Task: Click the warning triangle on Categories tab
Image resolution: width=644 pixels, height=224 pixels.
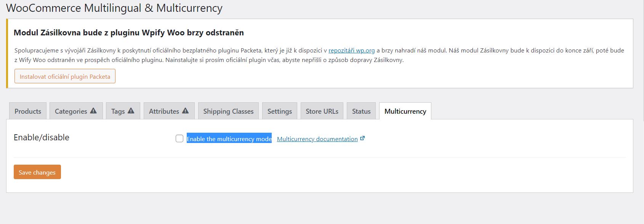Action: tap(93, 111)
